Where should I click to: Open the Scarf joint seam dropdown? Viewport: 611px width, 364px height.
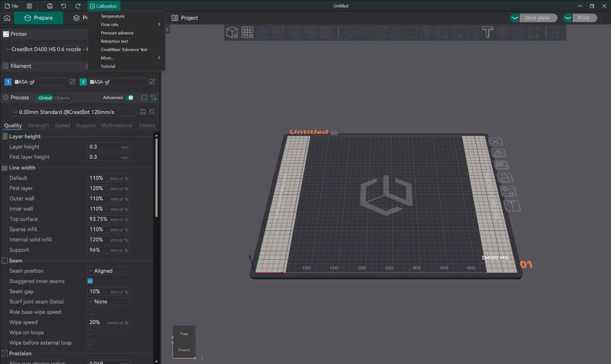[108, 302]
